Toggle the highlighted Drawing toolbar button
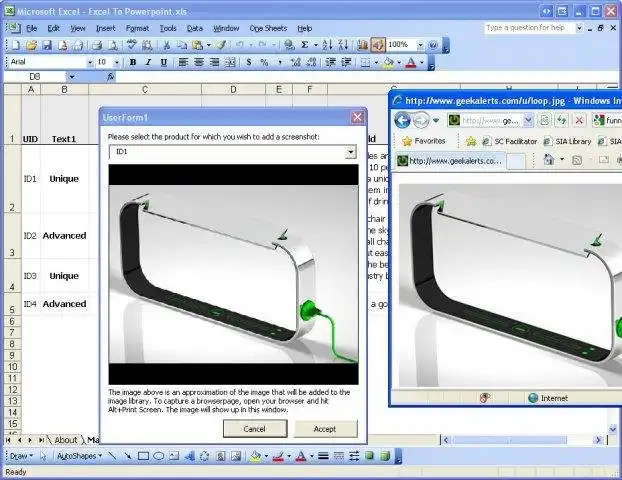The height and width of the screenshot is (480, 622). (378, 45)
